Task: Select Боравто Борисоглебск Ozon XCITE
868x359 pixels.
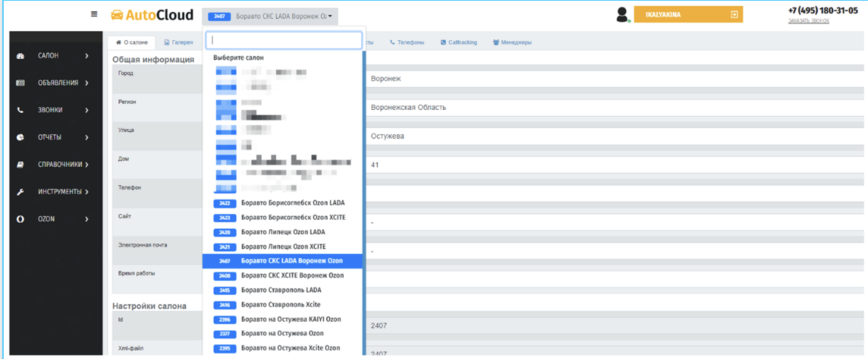Action: tap(282, 218)
